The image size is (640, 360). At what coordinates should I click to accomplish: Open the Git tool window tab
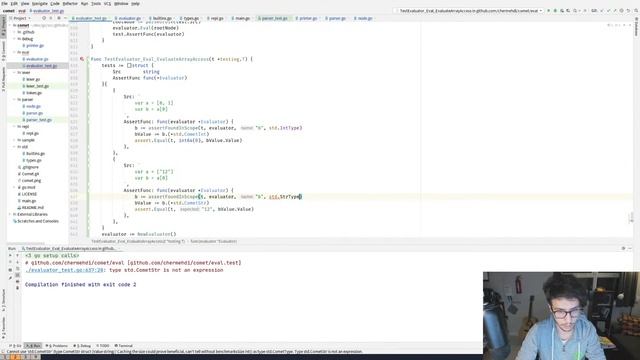(16, 346)
